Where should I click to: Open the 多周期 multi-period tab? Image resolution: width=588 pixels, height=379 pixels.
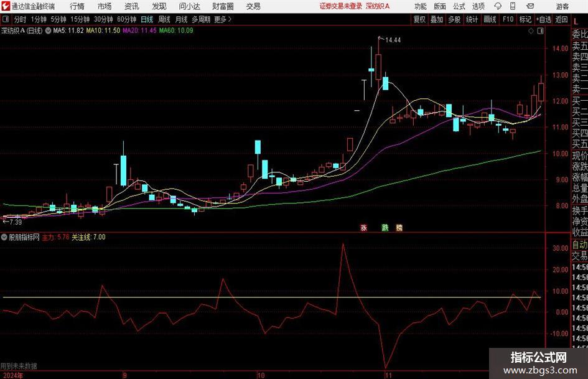(x=201, y=19)
